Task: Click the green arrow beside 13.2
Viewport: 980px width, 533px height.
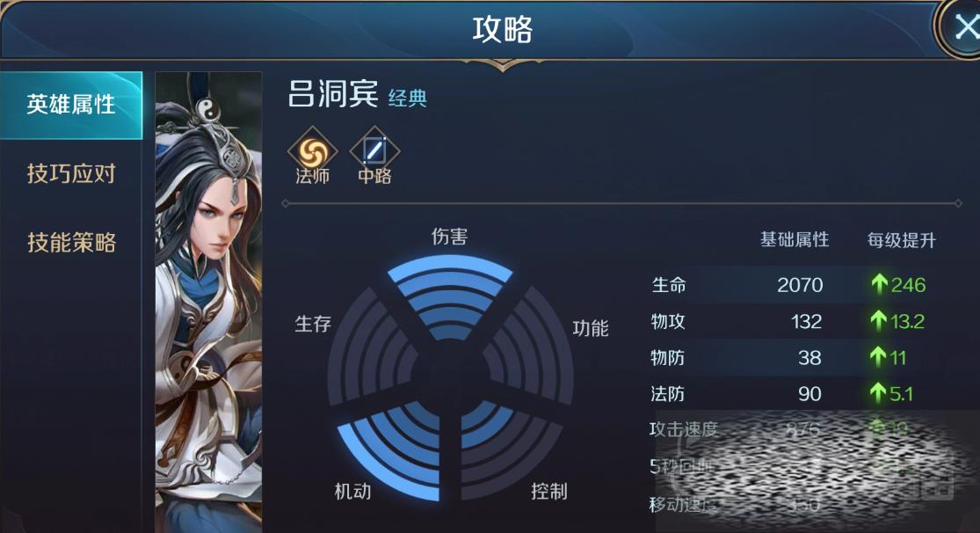Action: tap(878, 321)
